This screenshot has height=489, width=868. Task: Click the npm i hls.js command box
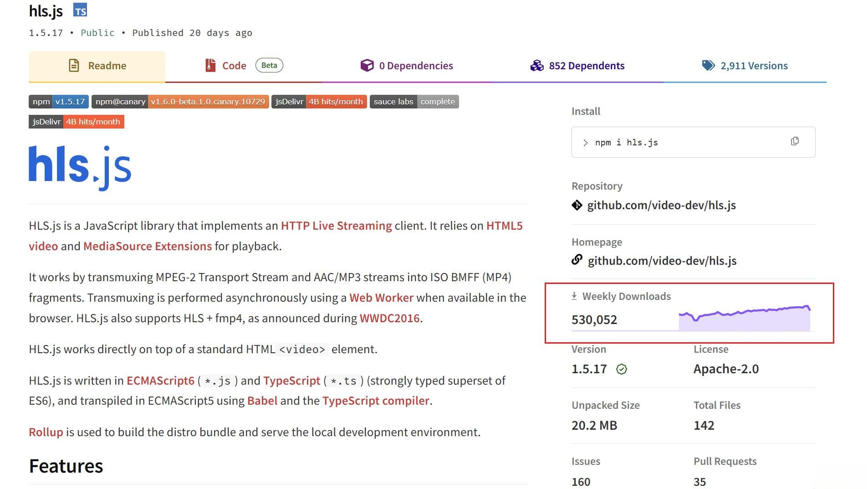coord(693,142)
